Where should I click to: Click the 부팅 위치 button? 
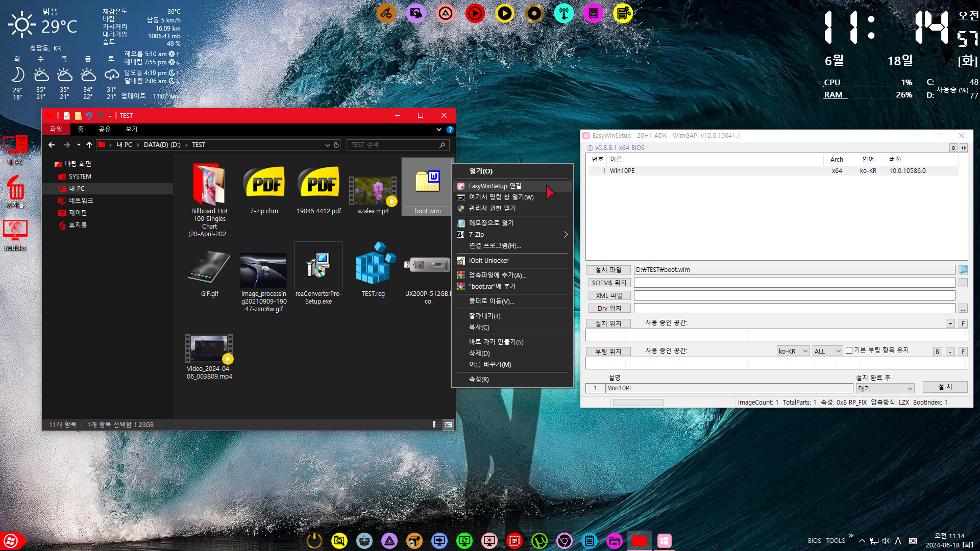(608, 352)
